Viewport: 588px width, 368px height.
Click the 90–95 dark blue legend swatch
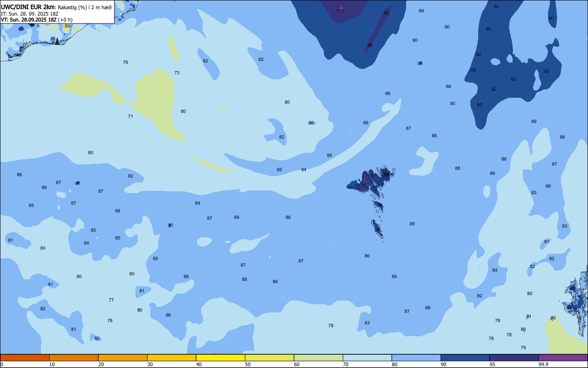point(465,357)
